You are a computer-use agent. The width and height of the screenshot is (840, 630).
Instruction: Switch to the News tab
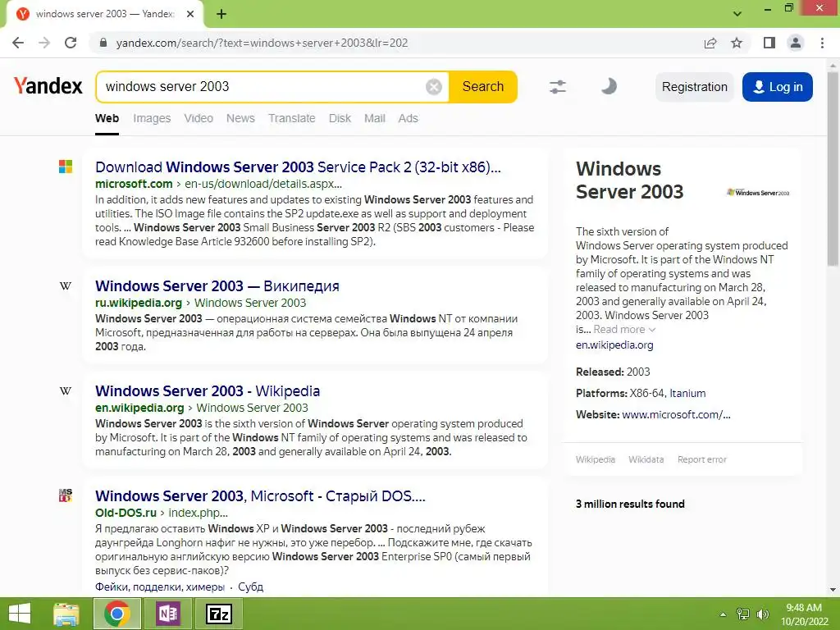[240, 118]
